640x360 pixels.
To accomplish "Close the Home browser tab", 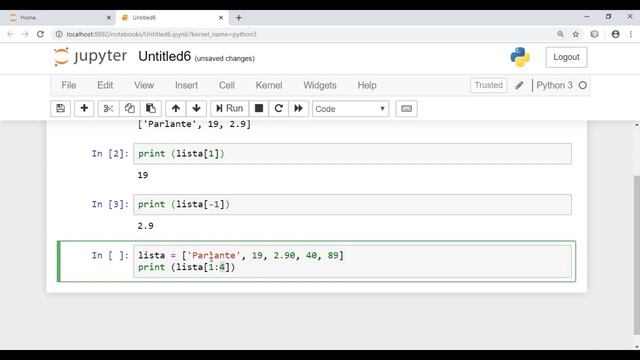I will point(109,18).
